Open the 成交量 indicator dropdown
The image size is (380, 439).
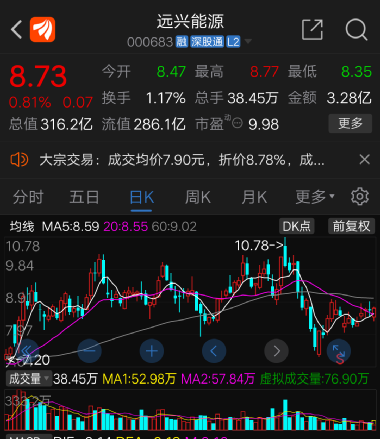point(29,379)
